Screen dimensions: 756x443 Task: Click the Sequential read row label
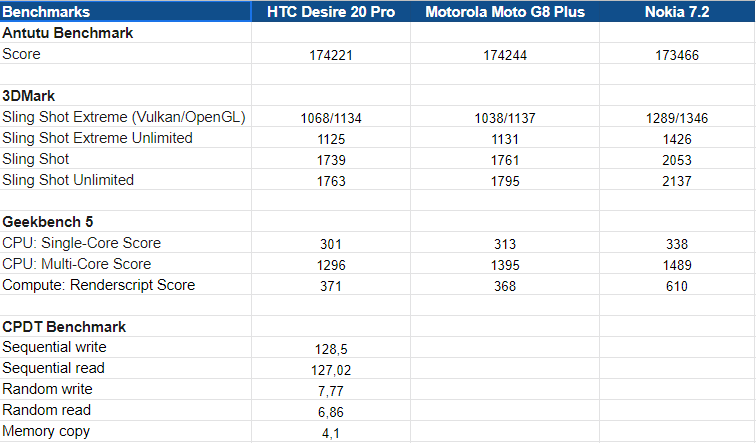(x=53, y=368)
